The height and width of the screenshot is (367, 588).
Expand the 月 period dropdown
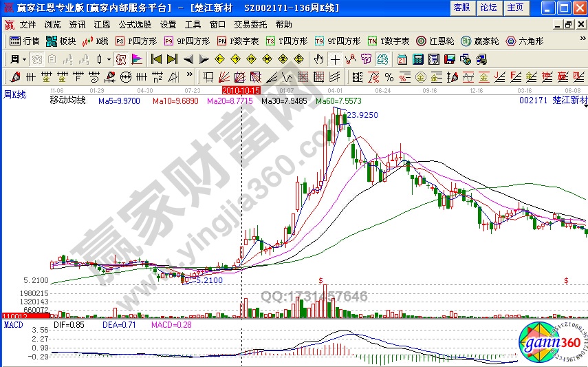pos(19,59)
